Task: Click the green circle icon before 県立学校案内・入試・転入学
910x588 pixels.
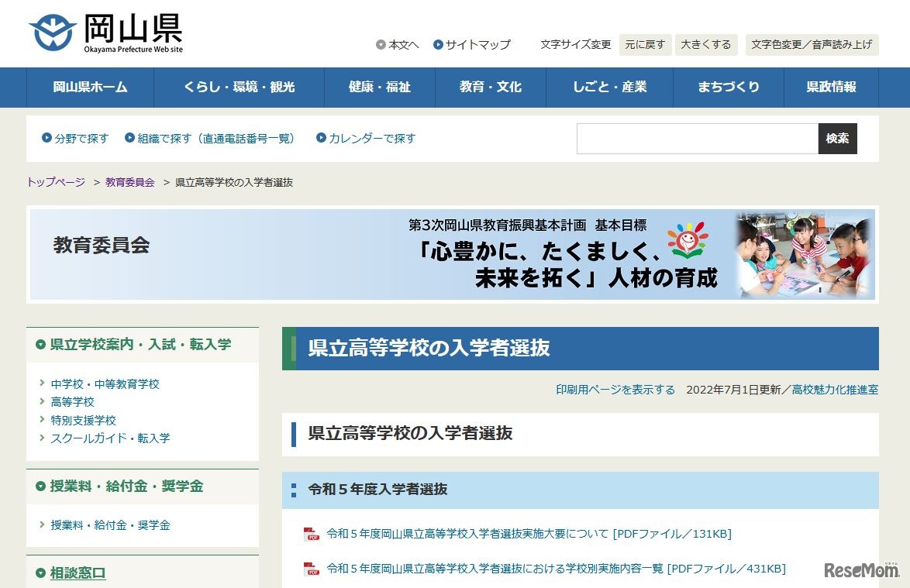Action: (40, 345)
